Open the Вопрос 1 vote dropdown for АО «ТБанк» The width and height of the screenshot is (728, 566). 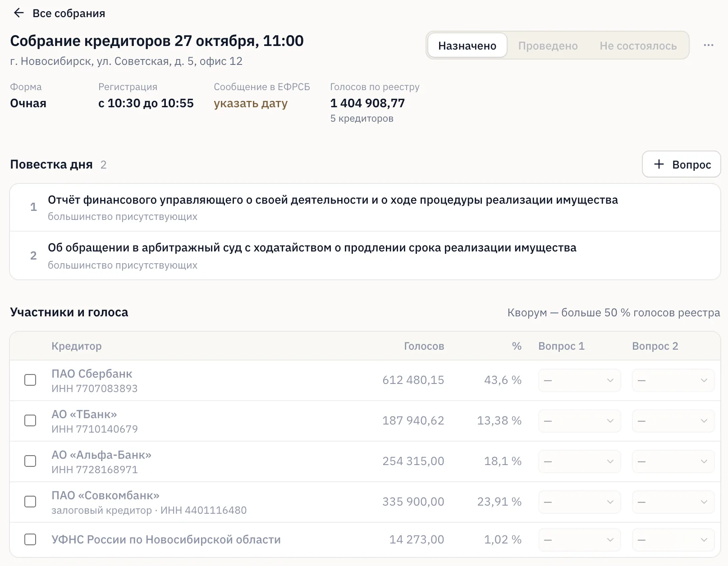[579, 421]
